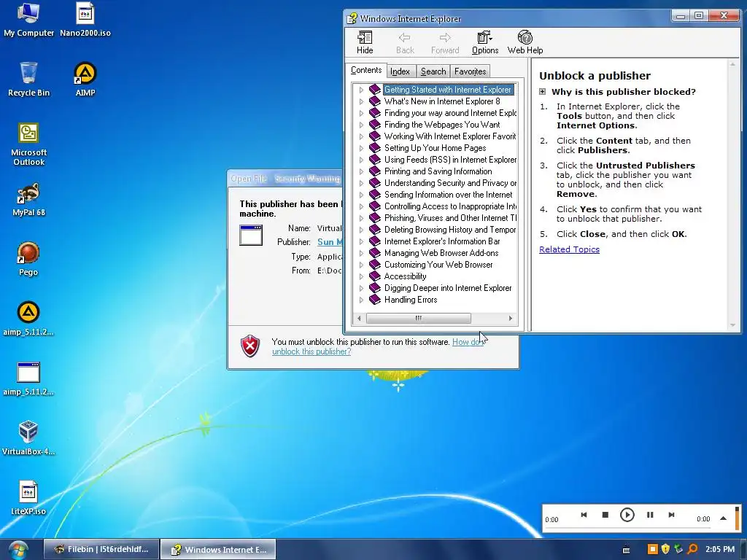
Task: Expand Managing Web Browser Add-ons topic
Action: [x=361, y=253]
